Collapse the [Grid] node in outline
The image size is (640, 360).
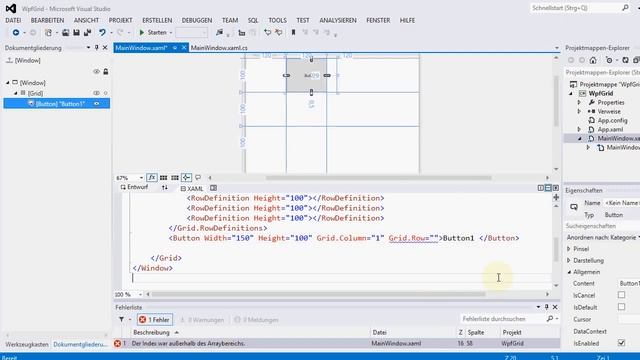tap(16, 93)
